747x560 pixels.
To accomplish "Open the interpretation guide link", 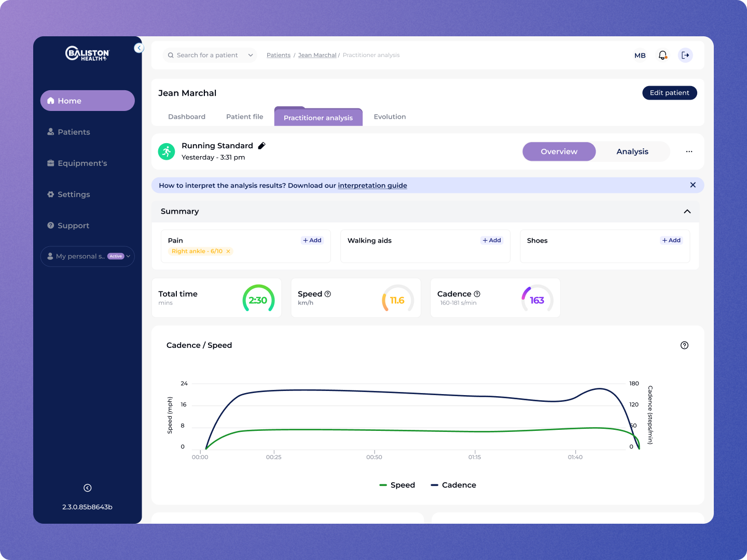I will (x=372, y=186).
